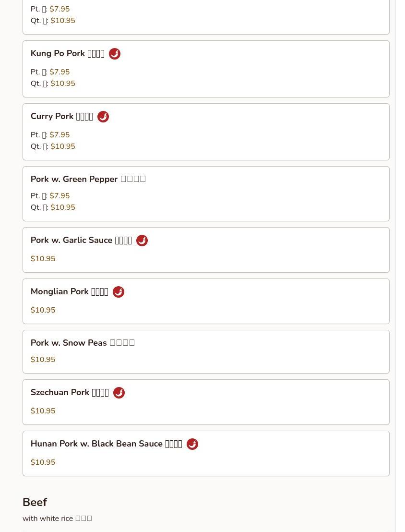Viewport: 405px width, 532px height.
Task: Click Szechuan Pork price $10.95
Action: pos(43,411)
